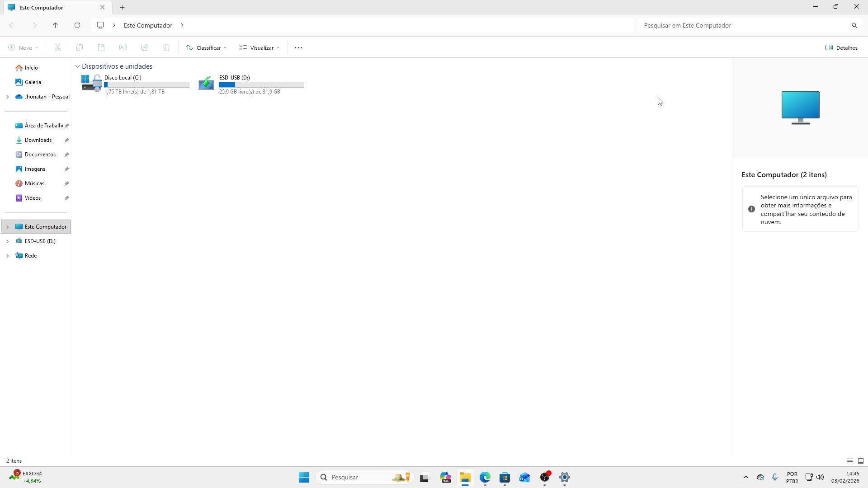The width and height of the screenshot is (868, 488).
Task: Click the Refresh icon in navigation bar
Action: pyautogui.click(x=77, y=25)
